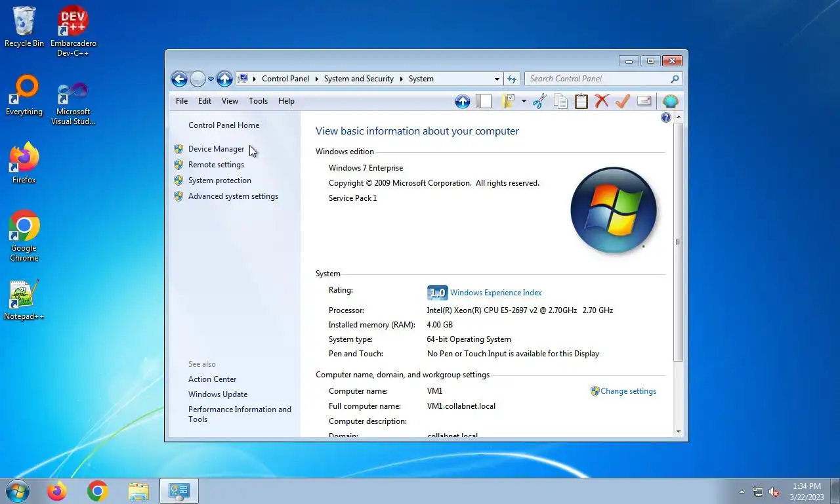Click the 4.00 GB installed memory value
Screen dimensions: 840x504
440,325
